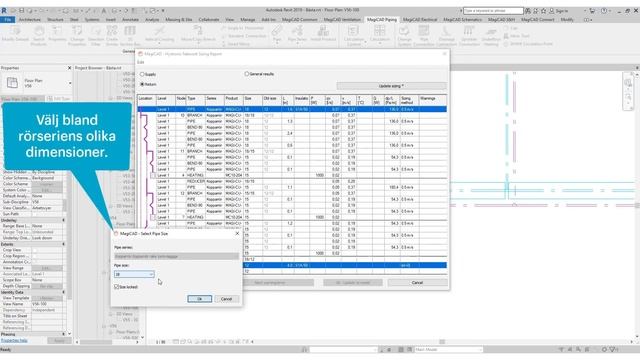
Task: Switch to the Architecture ribbon tab
Action: (30, 20)
